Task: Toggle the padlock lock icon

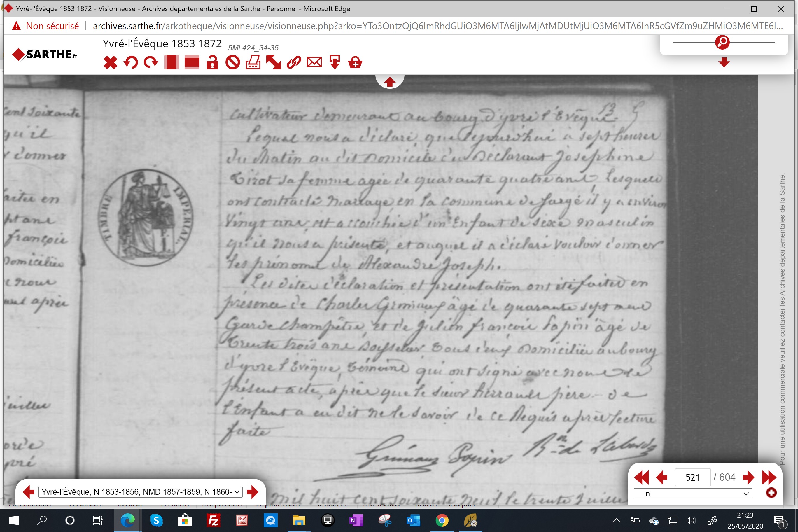Action: coord(212,62)
